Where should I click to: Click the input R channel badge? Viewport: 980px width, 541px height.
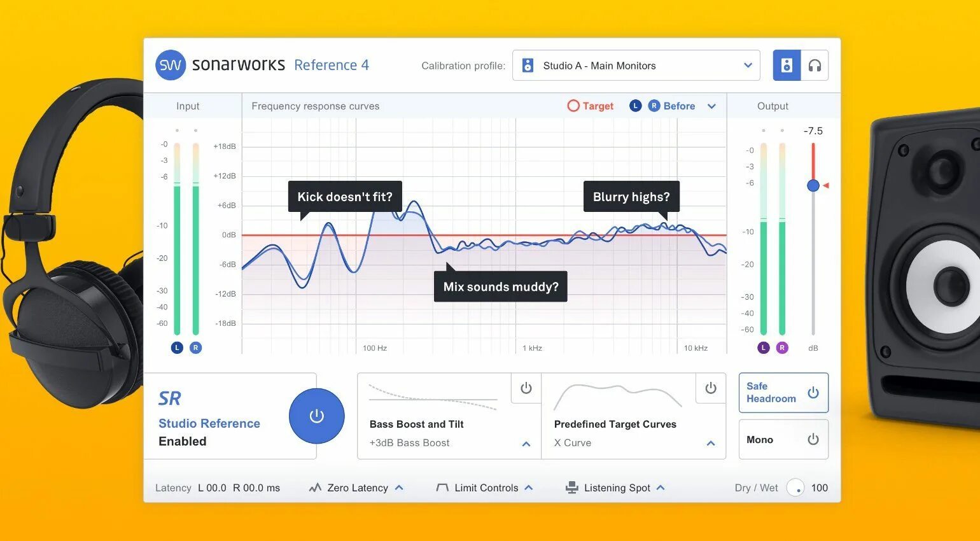coord(195,348)
